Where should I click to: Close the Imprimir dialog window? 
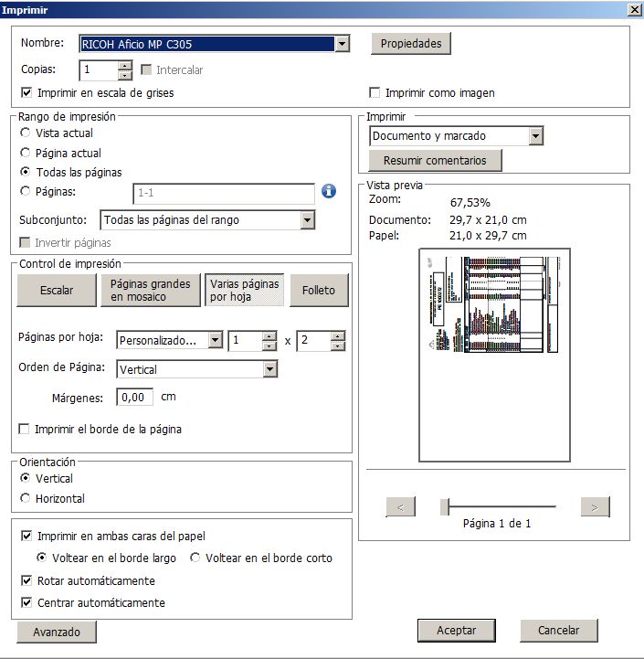pos(634,9)
